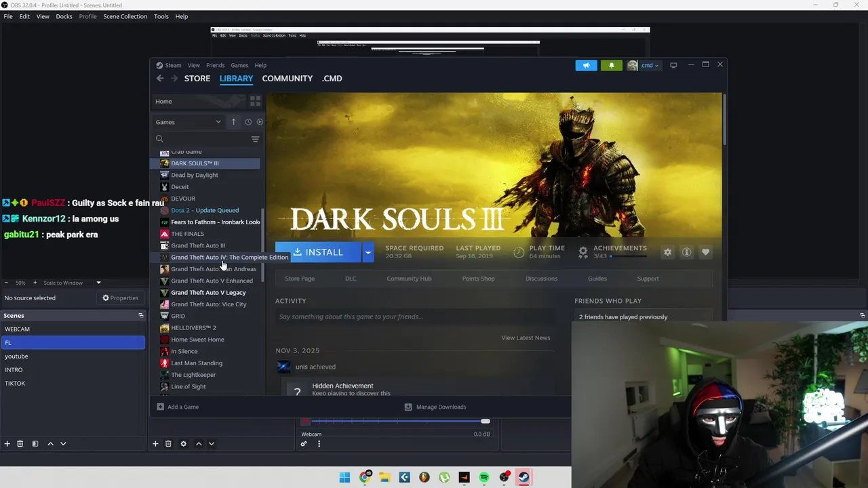Screen dimensions: 868x488
Task: Click View Latest News
Action: [526, 338]
